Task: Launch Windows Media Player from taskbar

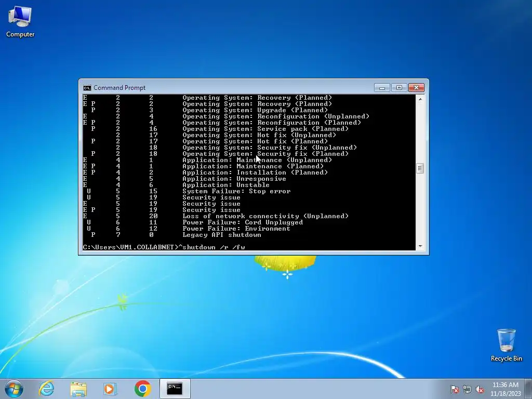Action: pos(110,389)
